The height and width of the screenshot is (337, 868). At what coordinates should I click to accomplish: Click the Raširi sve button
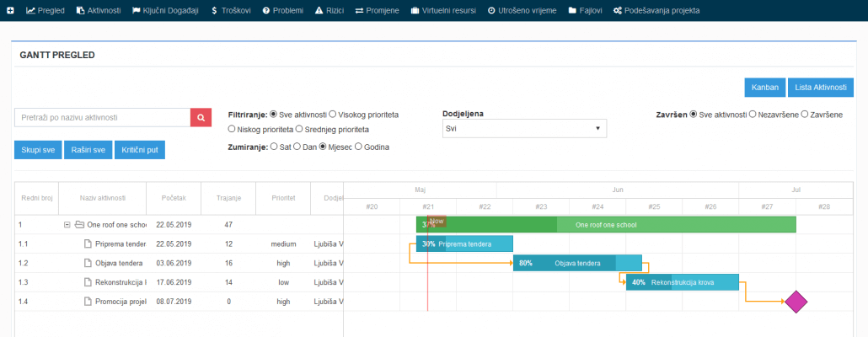click(88, 149)
